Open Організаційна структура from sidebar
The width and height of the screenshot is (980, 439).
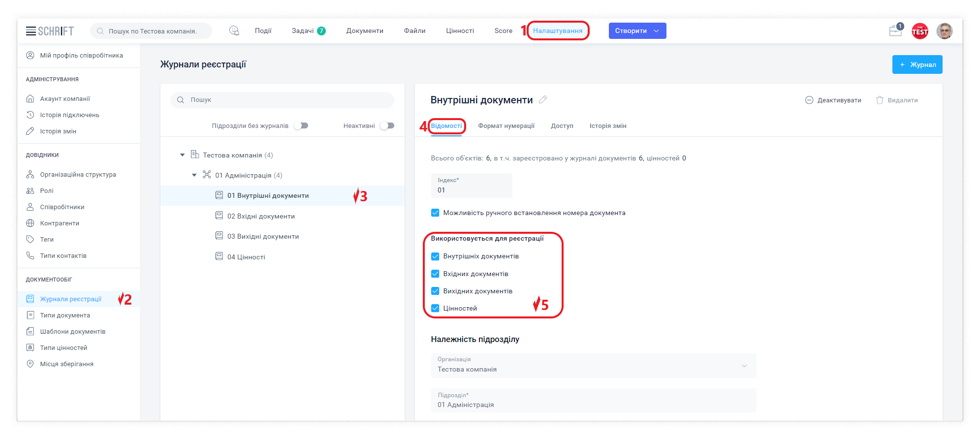coord(78,175)
